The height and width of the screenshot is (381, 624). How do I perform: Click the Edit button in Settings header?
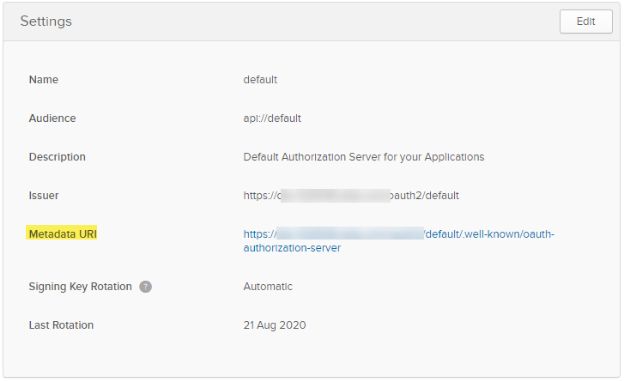pos(586,21)
